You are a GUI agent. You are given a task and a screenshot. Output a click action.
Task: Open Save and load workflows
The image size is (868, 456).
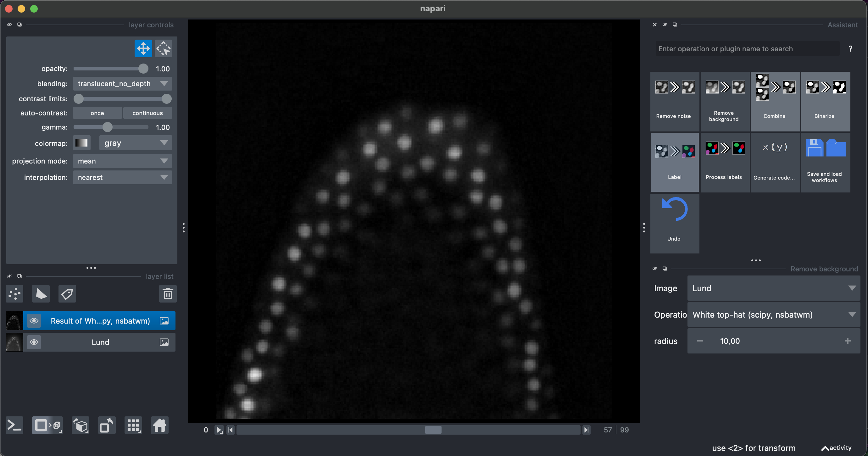825,163
